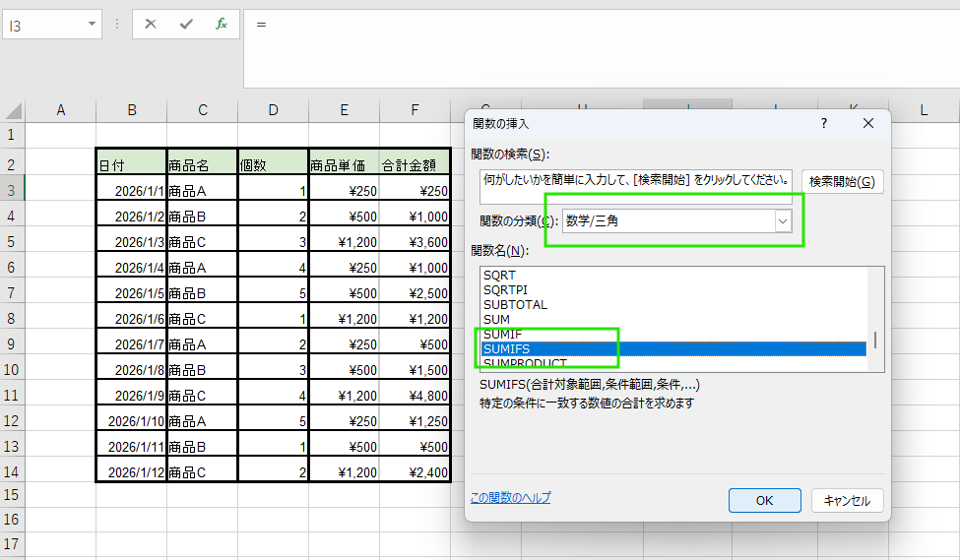Click the function search text box
Screen dimensions: 960x560
tap(636, 186)
